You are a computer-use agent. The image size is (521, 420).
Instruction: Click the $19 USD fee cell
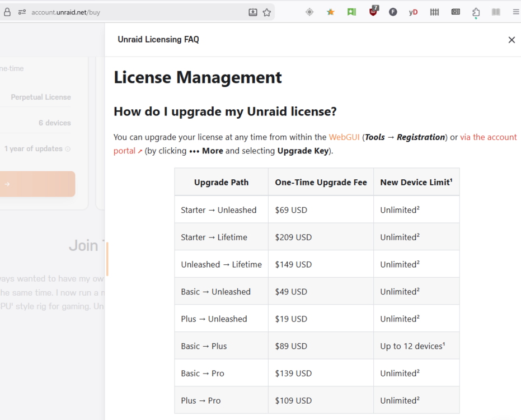(x=321, y=319)
